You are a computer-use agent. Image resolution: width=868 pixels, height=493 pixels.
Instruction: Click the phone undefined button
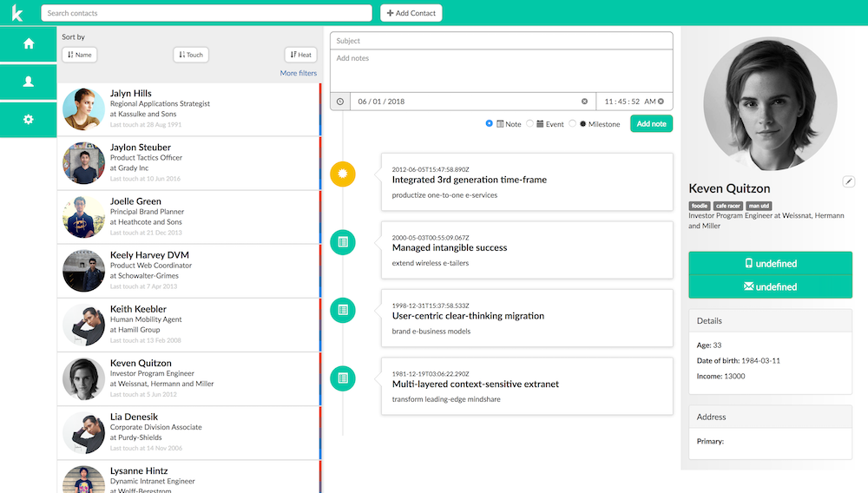(771, 263)
